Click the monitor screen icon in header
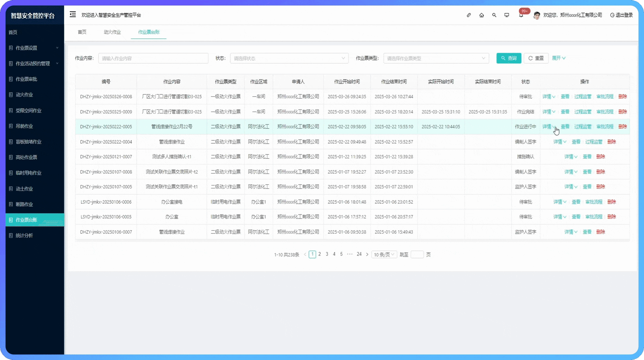The image size is (644, 360). coord(507,15)
